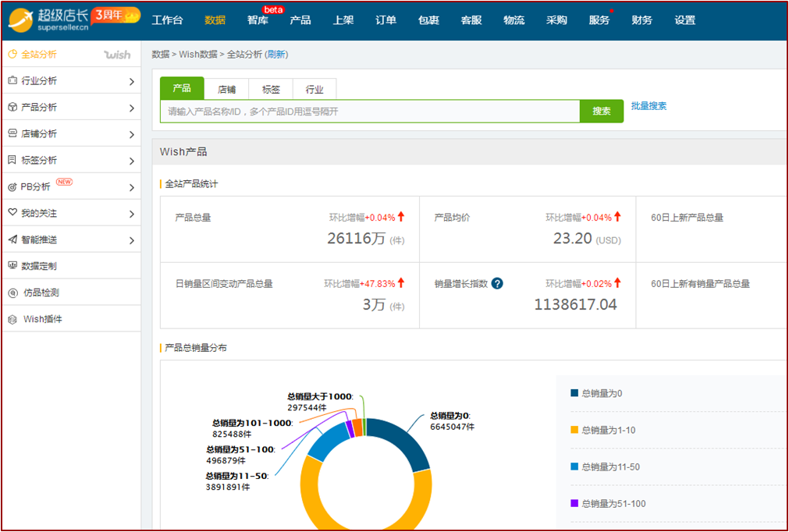
Task: Toggle 总销量为0 legend entry
Action: coord(596,393)
